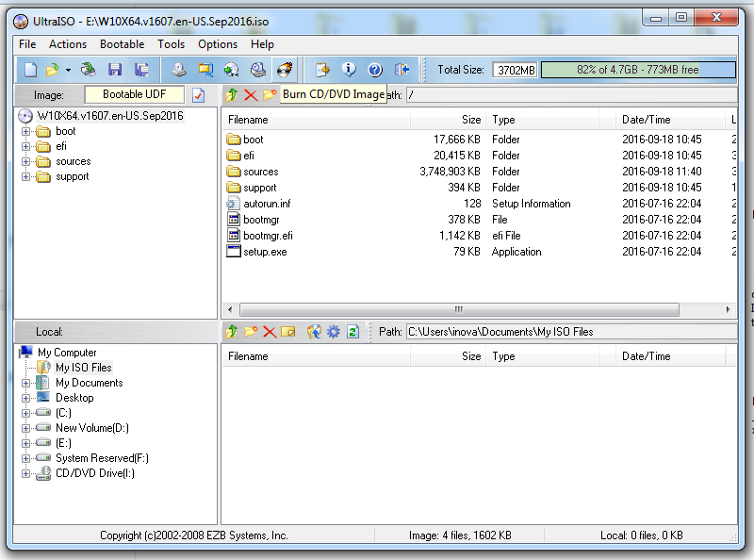Click the Add files toolbar icon
This screenshot has width=754, height=560.
[322, 70]
